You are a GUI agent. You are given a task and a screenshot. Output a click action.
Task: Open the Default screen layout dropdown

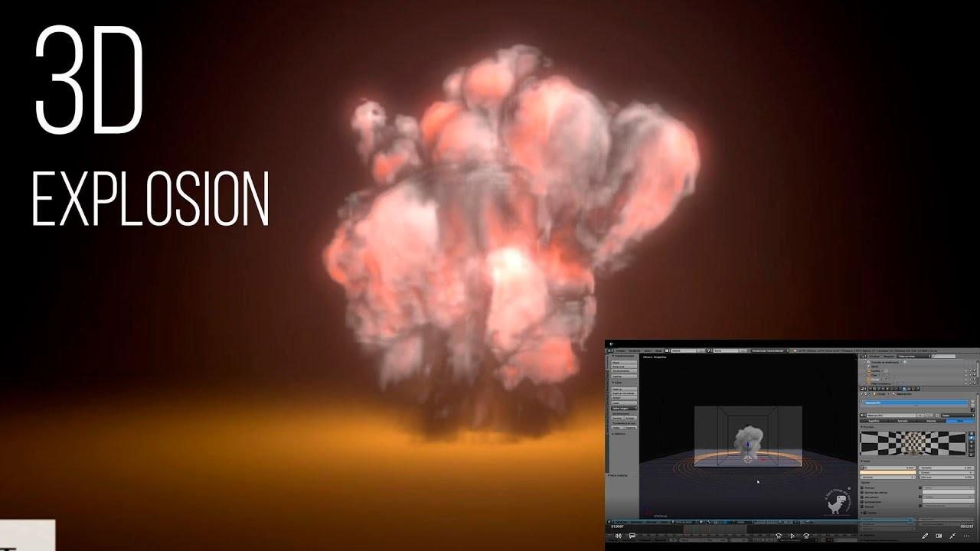[x=684, y=350]
